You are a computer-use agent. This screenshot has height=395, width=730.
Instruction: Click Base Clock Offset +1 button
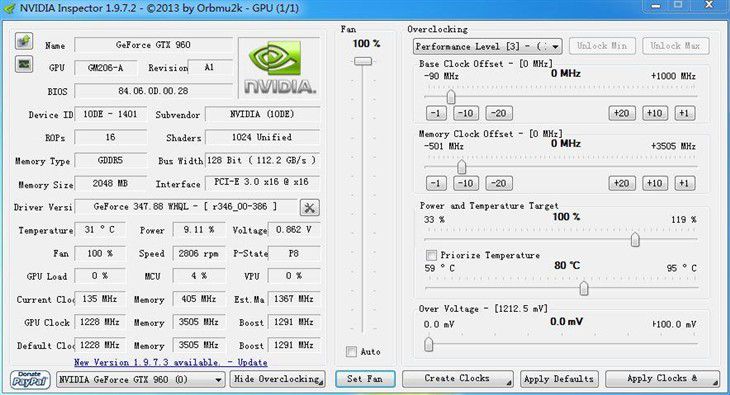click(x=684, y=113)
